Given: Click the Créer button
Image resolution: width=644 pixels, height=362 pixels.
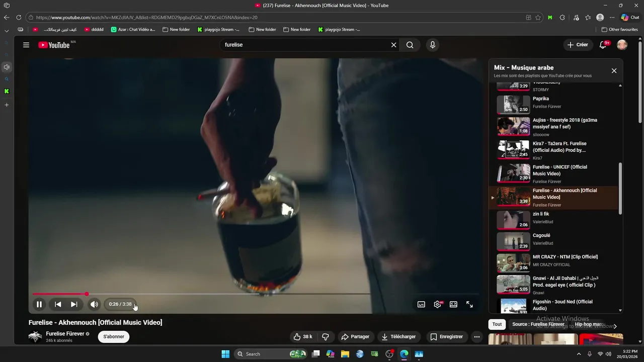Looking at the screenshot, I should tap(578, 45).
